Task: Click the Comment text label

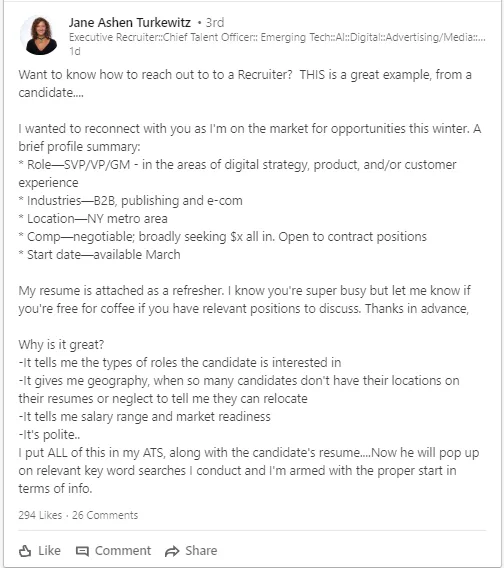Action: tap(123, 551)
